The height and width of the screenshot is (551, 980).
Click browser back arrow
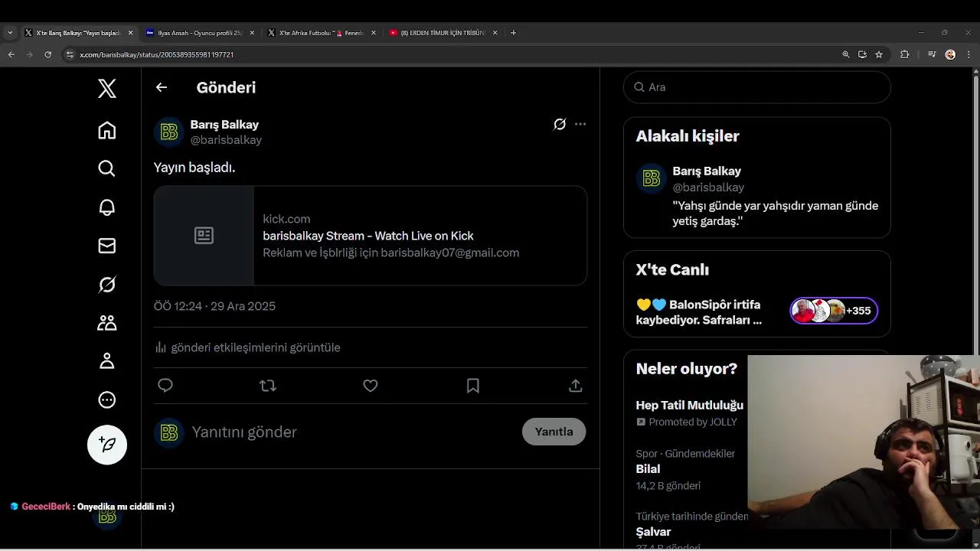pyautogui.click(x=11, y=54)
